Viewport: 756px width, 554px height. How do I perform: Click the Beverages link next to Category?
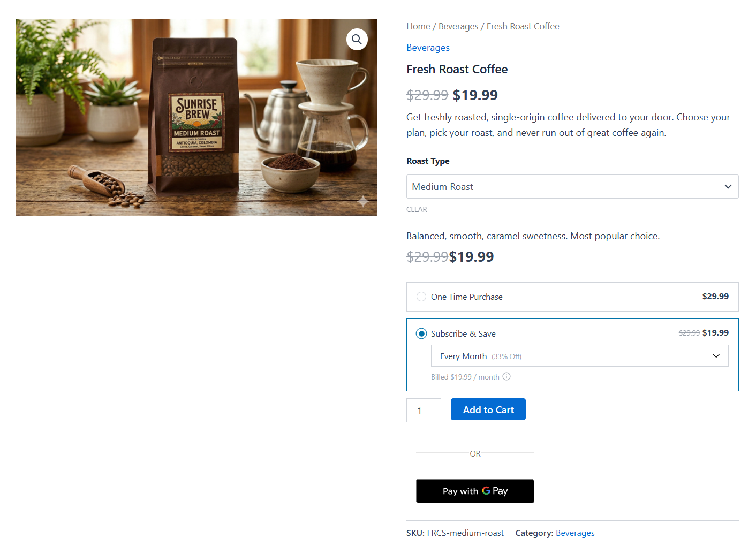tap(575, 533)
